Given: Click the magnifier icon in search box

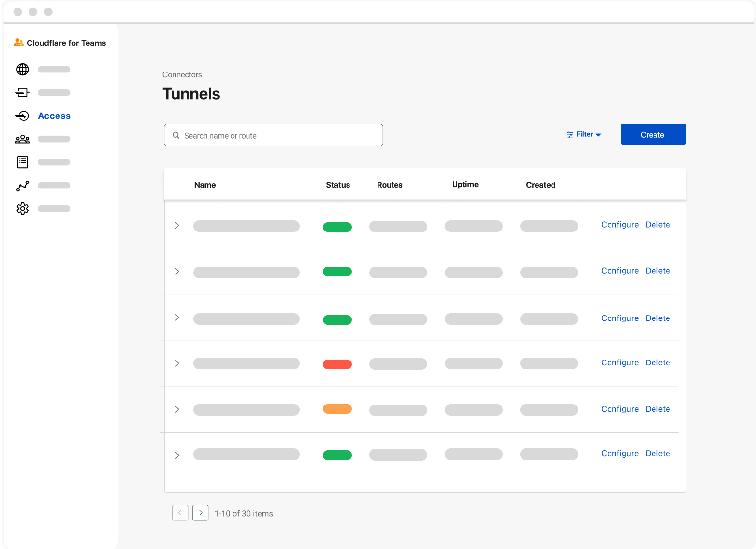Looking at the screenshot, I should tap(176, 135).
